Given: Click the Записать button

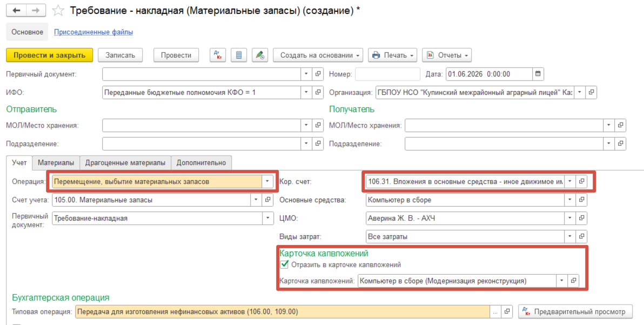Looking at the screenshot, I should click(120, 55).
